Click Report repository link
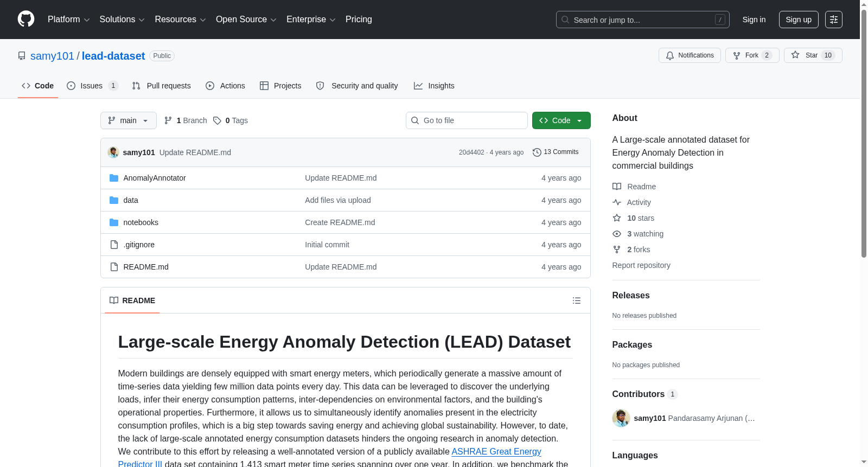 tap(641, 265)
